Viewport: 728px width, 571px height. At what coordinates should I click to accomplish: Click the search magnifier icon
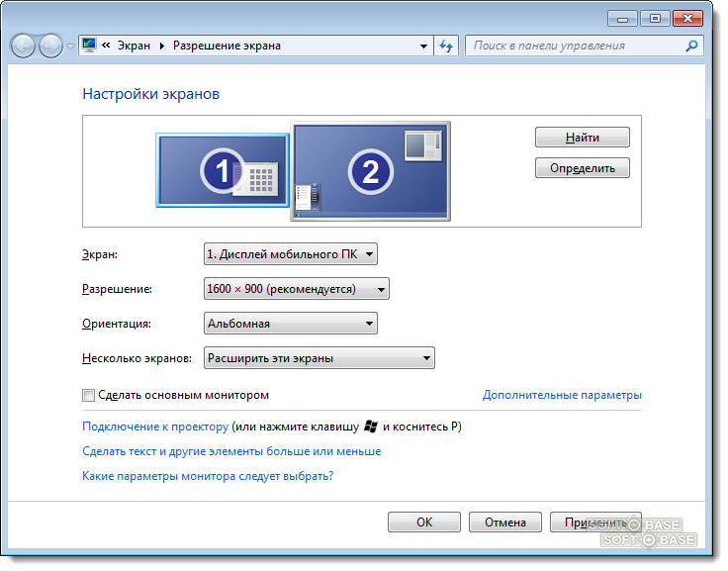pos(691,46)
